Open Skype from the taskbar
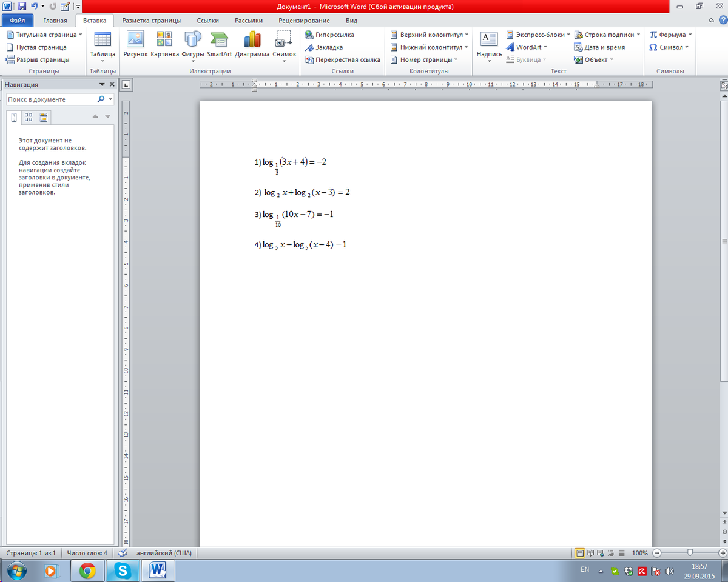728x582 pixels. (x=123, y=570)
